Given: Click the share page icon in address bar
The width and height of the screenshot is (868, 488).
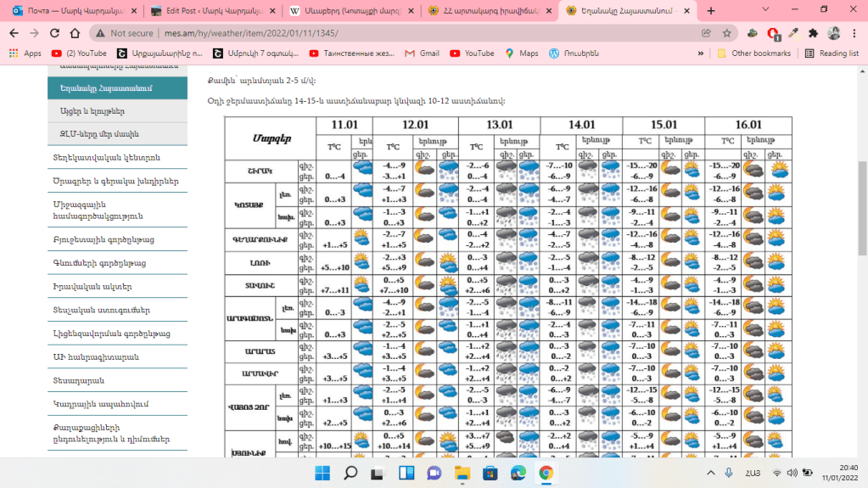Looking at the screenshot, I should coord(706,33).
